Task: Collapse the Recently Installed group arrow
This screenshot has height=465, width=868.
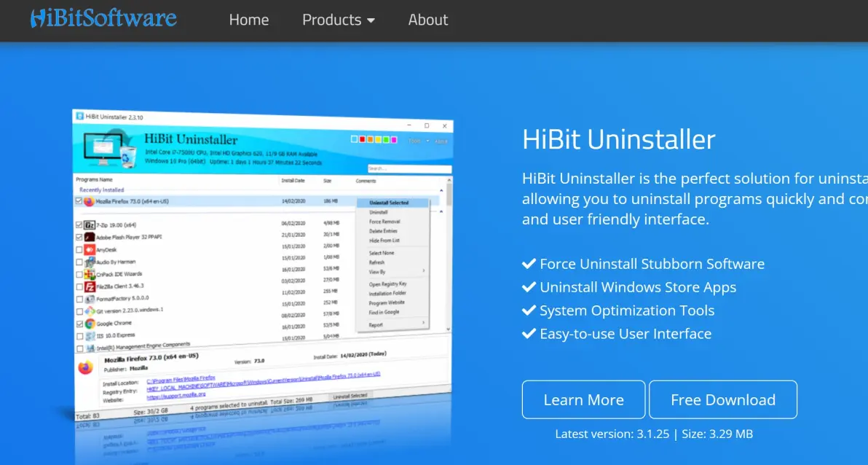Action: click(x=441, y=191)
